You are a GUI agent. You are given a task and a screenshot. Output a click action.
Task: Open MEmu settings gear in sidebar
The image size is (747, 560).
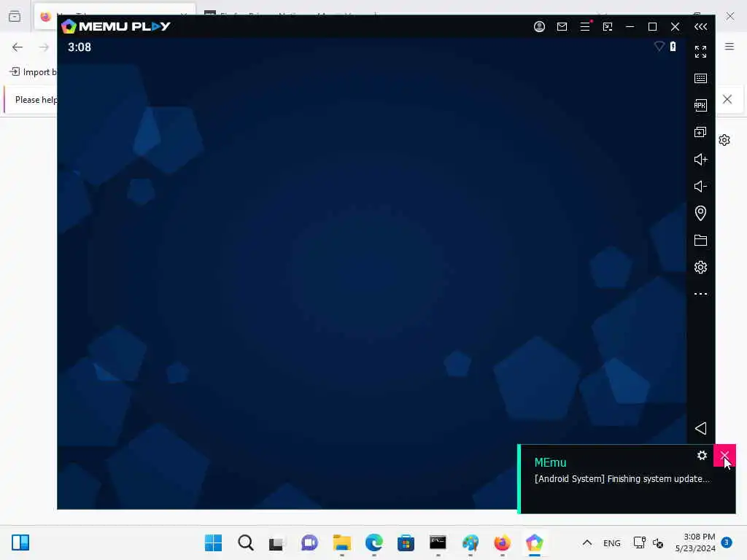(x=700, y=267)
